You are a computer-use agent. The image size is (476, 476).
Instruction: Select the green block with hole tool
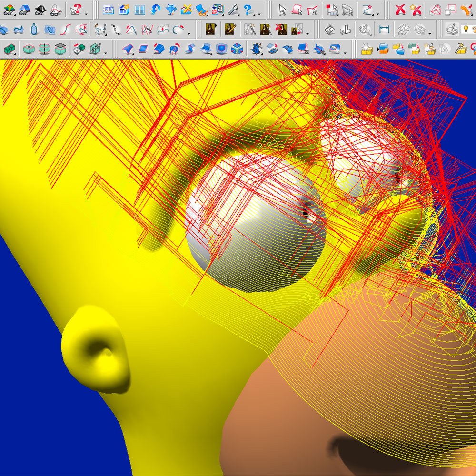[x=29, y=49]
